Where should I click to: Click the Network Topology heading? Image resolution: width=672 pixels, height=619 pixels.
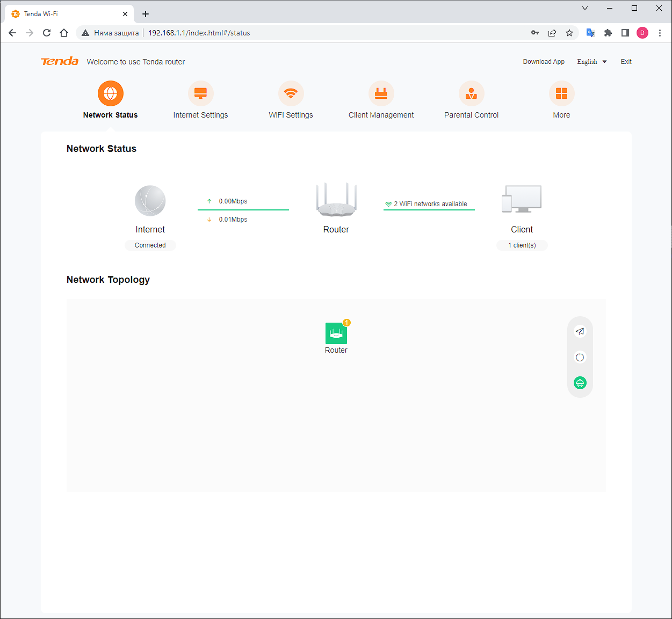108,280
